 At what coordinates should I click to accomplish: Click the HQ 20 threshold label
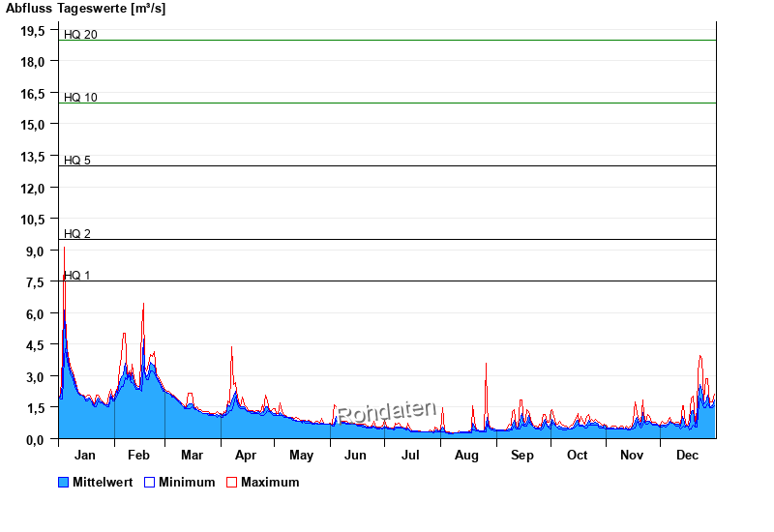(80, 35)
